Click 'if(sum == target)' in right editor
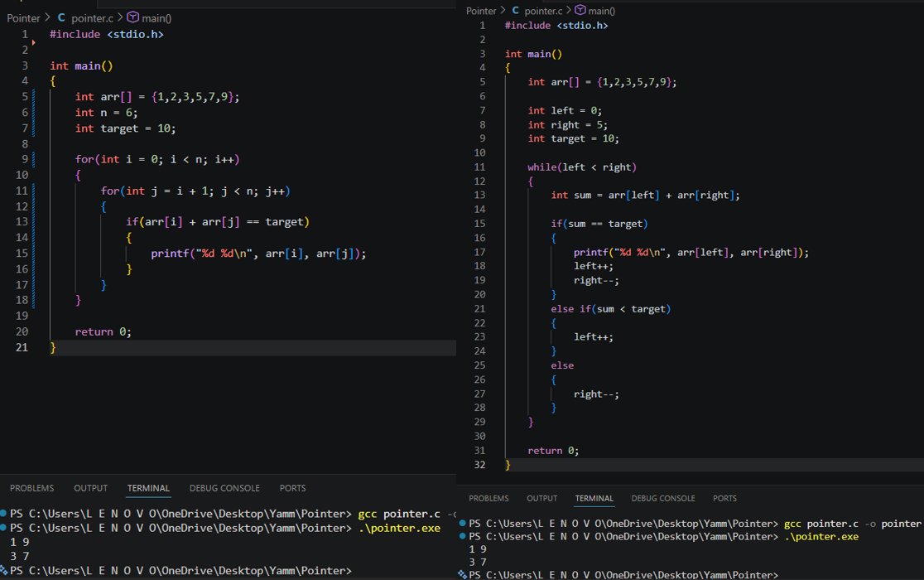Image resolution: width=924 pixels, height=580 pixels. click(x=599, y=224)
